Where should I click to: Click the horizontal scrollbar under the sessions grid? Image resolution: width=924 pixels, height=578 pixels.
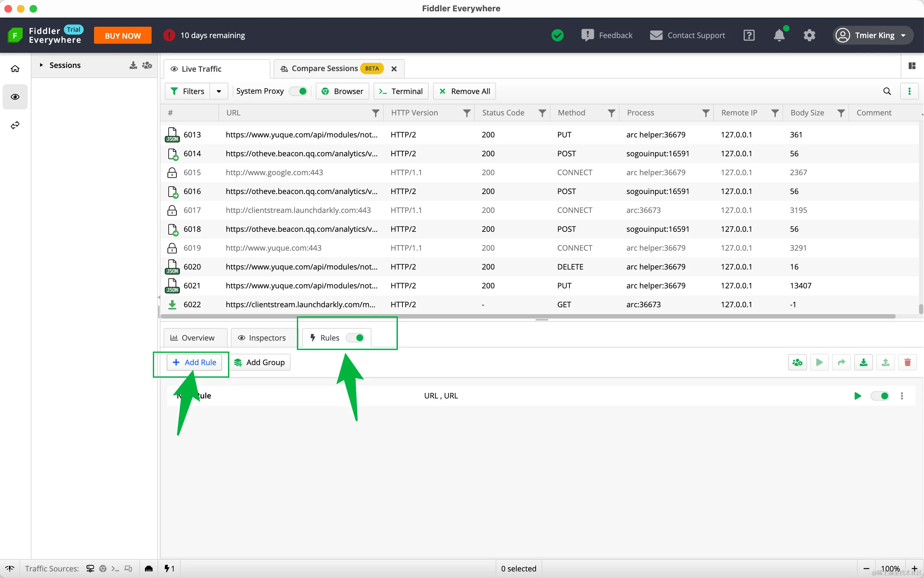527,316
